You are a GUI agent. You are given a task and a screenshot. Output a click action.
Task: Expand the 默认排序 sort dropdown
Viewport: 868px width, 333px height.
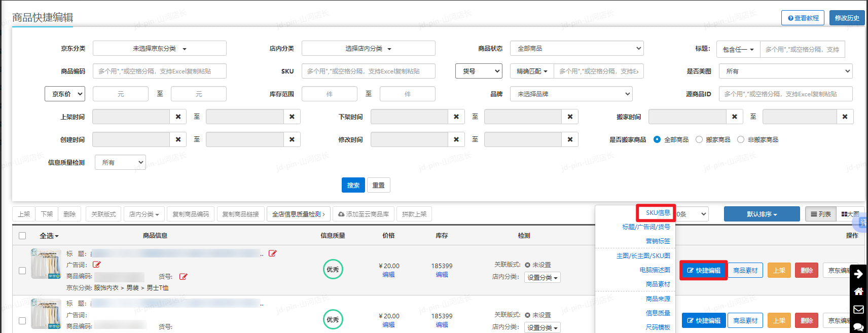pos(762,214)
